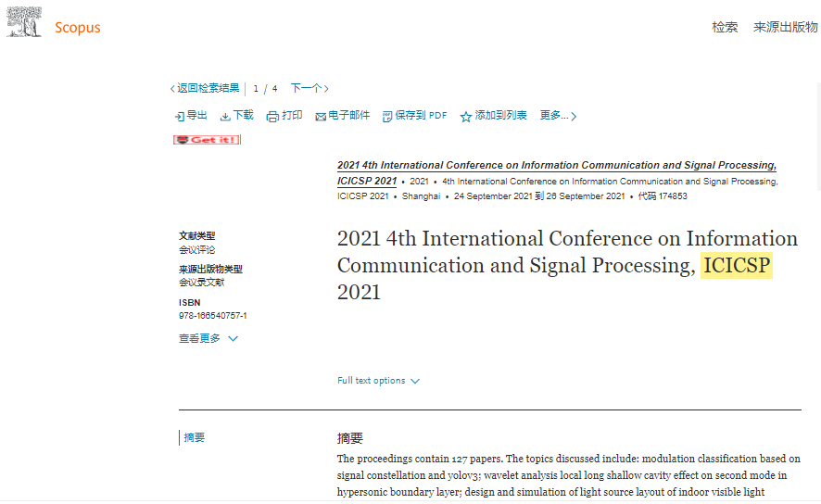Open the 检索 menu item
Screen dimensions: 821x504
coord(725,27)
